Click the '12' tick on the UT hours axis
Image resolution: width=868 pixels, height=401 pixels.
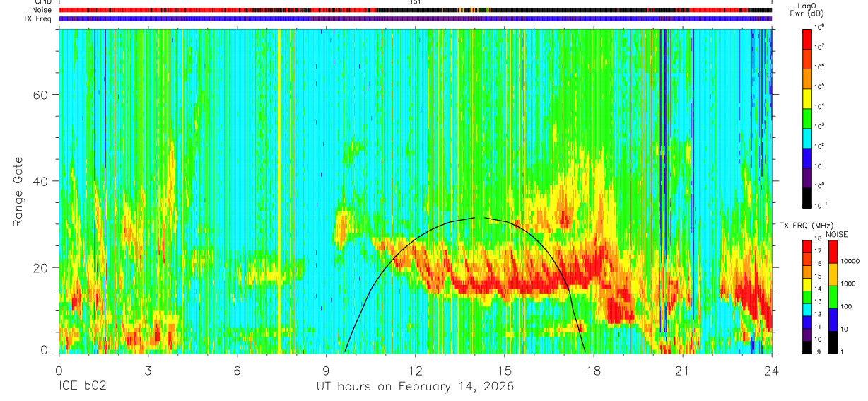pyautogui.click(x=416, y=371)
